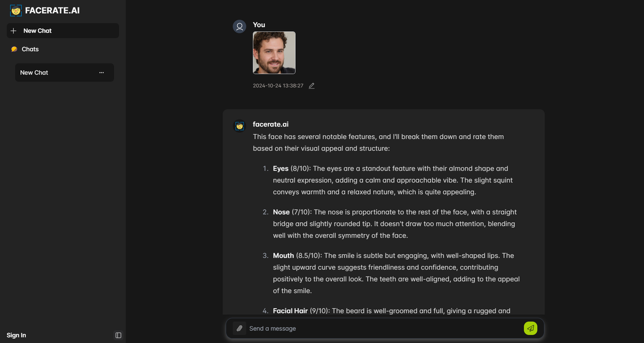Click the plus icon for New Chat
Viewport: 644px width, 343px height.
click(14, 31)
